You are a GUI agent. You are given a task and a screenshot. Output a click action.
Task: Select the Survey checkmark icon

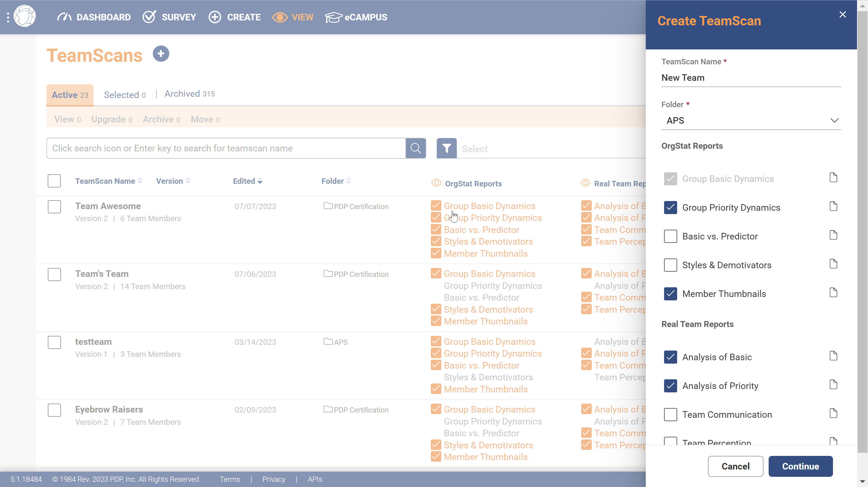pyautogui.click(x=149, y=17)
